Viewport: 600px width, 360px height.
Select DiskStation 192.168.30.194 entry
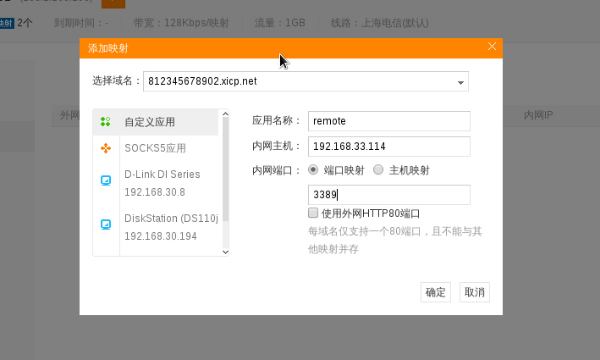pos(156,227)
